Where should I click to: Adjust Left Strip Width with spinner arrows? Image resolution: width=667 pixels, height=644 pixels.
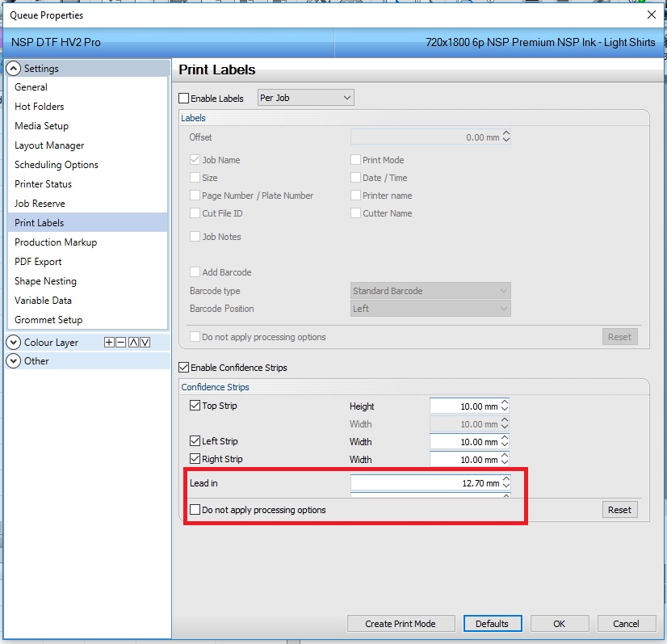(x=505, y=442)
